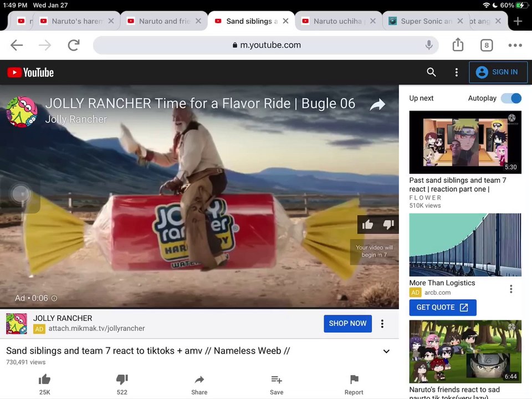Screen dimensions: 532x399
Task: Share the ad via the arrow icon in the player
Action: click(377, 105)
